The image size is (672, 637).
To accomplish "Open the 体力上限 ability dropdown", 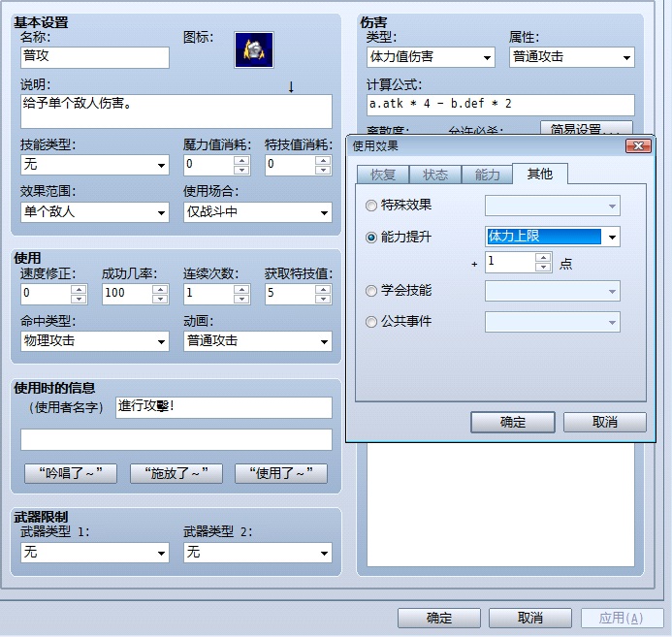I will click(553, 237).
